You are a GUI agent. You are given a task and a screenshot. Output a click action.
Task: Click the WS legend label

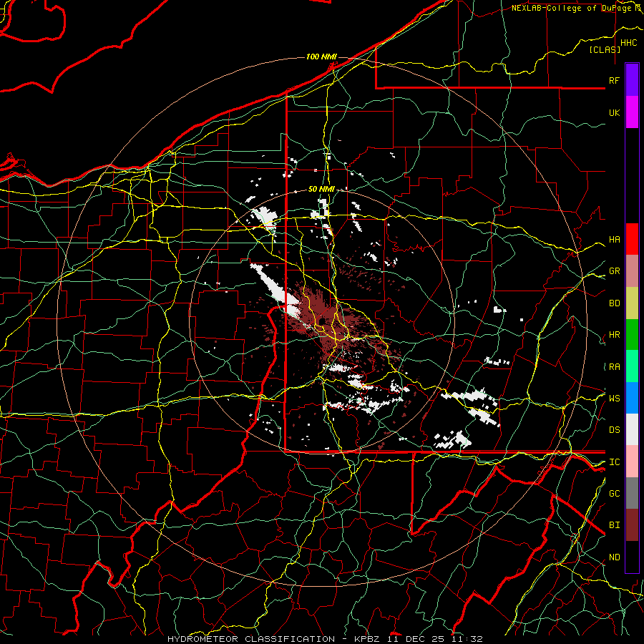click(614, 399)
